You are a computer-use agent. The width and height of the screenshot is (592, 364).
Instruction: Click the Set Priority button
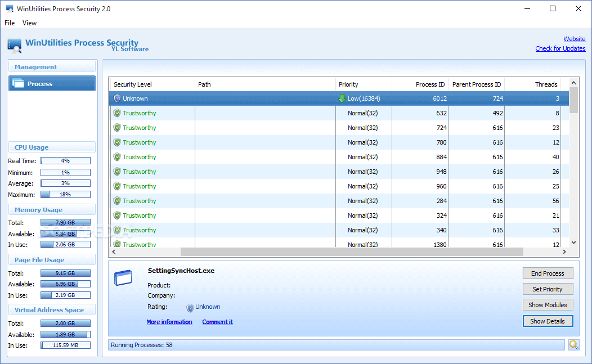click(548, 289)
